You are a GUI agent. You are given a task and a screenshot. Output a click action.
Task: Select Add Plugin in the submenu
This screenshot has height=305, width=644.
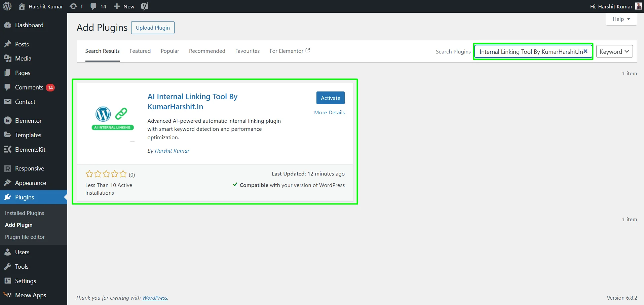coord(19,225)
